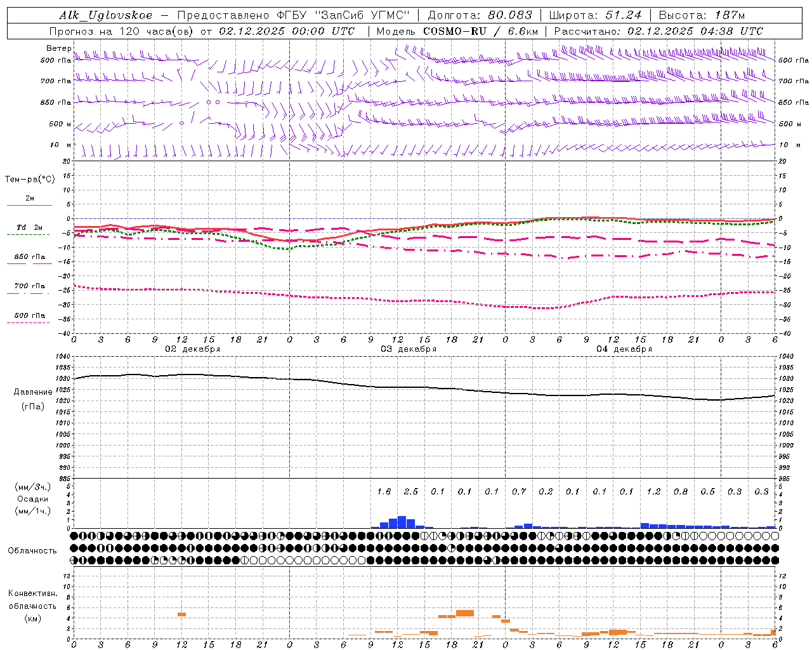Select the Широта: 51.24 field

pyautogui.click(x=595, y=16)
